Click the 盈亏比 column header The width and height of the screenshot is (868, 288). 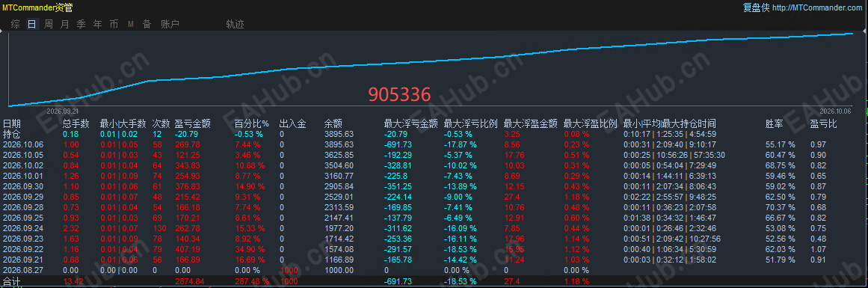pos(825,124)
